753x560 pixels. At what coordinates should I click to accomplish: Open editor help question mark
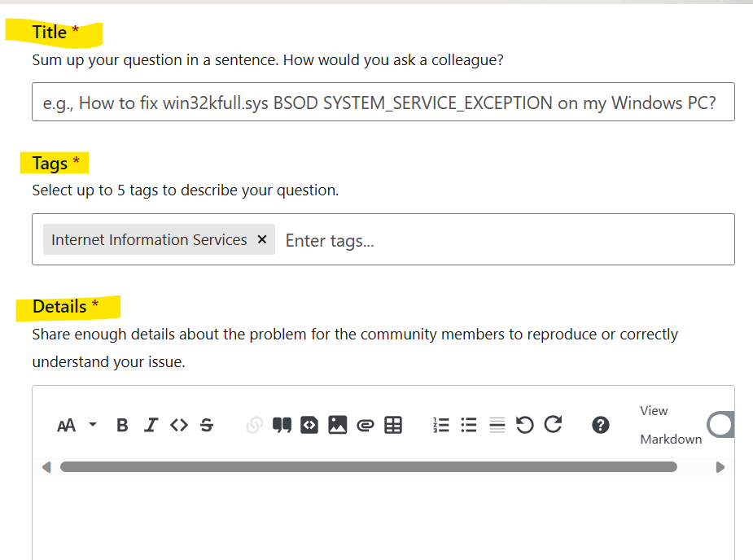[600, 425]
